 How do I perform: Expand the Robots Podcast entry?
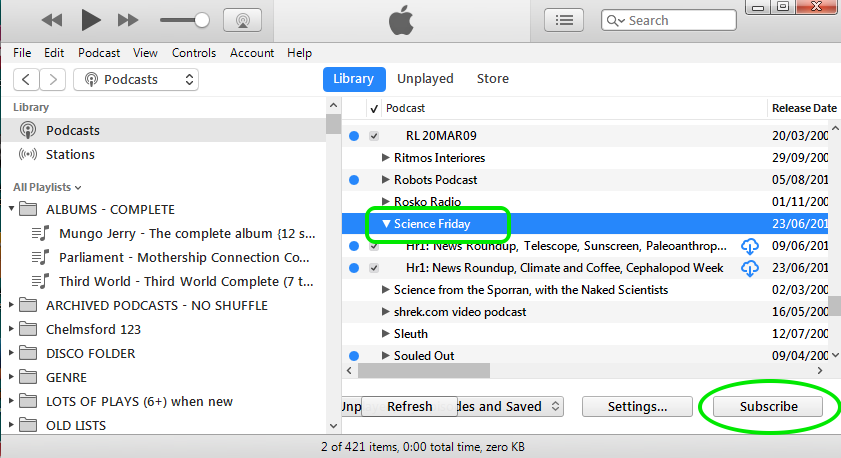(x=385, y=180)
